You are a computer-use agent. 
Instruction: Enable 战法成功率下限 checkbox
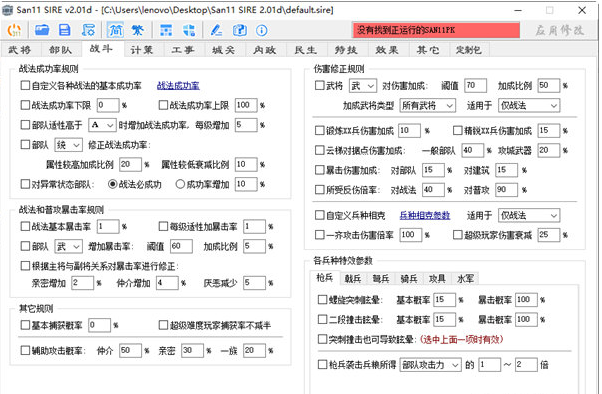25,105
